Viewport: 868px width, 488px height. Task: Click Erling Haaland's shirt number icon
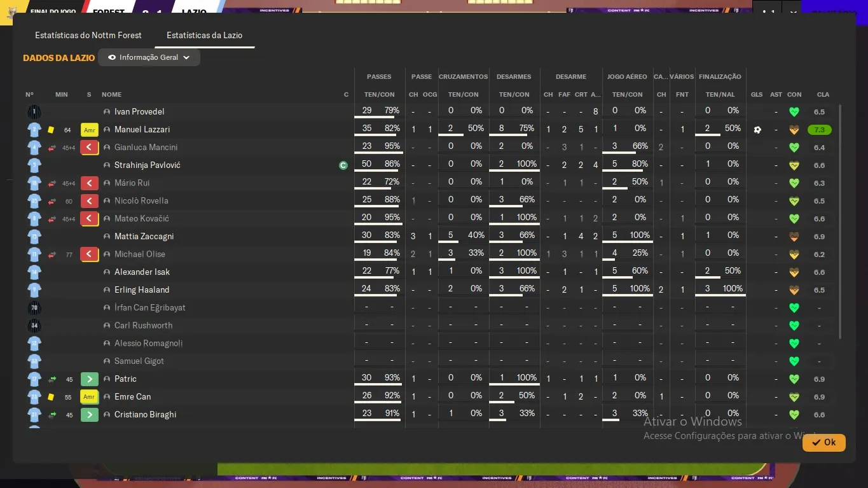click(x=34, y=290)
